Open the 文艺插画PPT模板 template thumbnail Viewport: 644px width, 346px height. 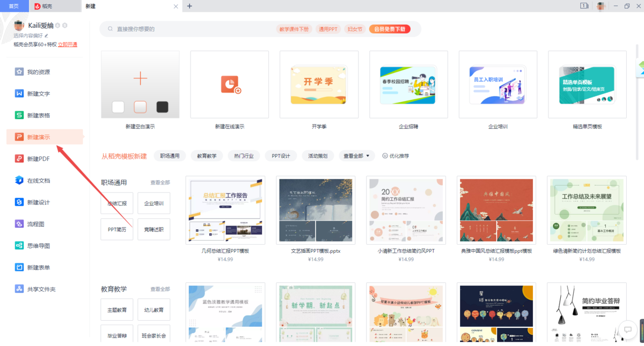(316, 210)
